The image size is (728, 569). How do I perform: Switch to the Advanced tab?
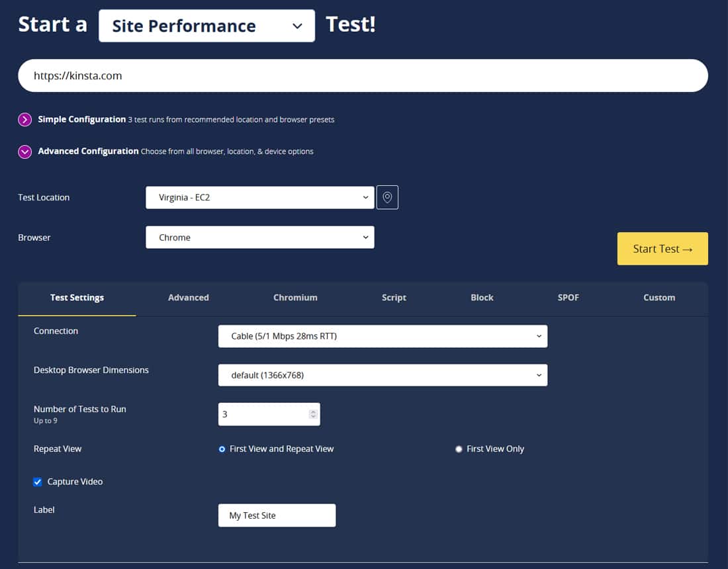[x=188, y=298]
